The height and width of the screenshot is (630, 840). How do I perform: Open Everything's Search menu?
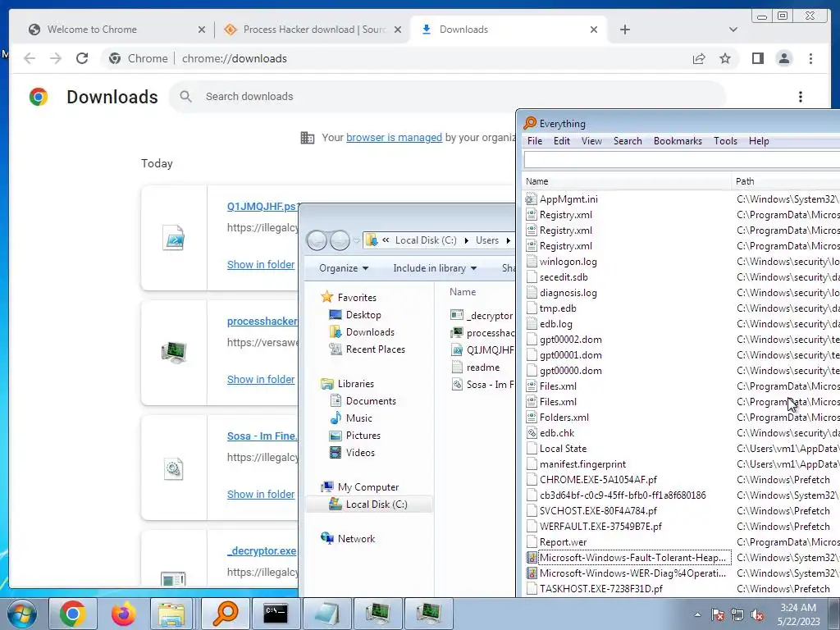coord(628,141)
